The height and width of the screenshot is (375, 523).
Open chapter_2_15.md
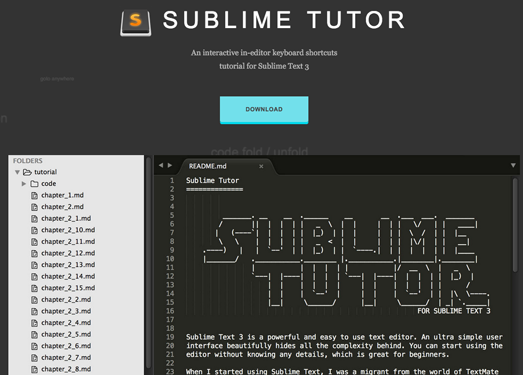[68, 288]
